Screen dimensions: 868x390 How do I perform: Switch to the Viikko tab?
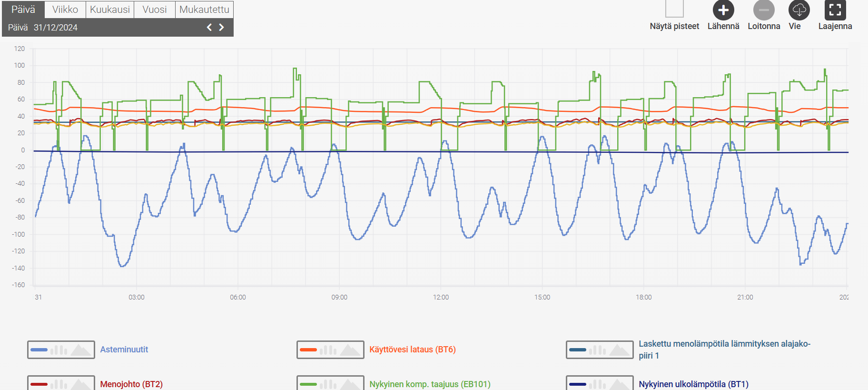(65, 10)
